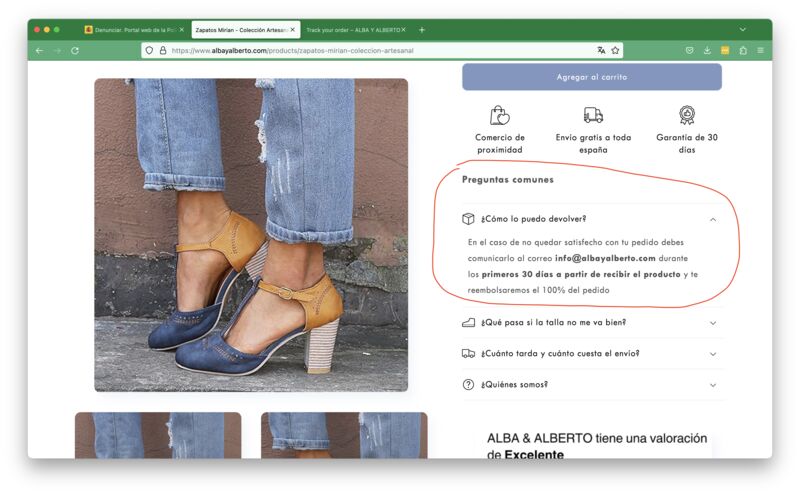Click the yellow extension icon in the toolbar

tap(724, 50)
